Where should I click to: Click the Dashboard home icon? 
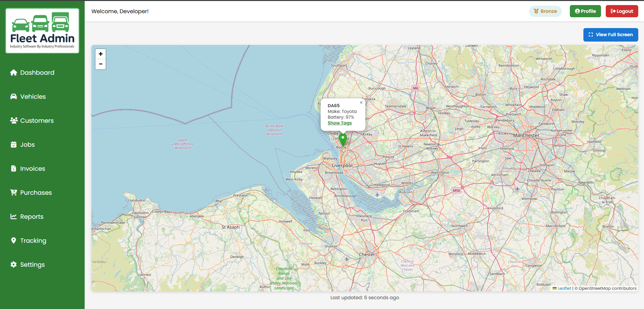click(14, 72)
